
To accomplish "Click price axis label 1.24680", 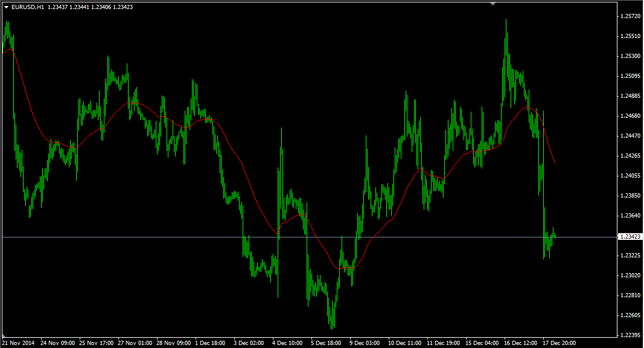I will click(631, 116).
